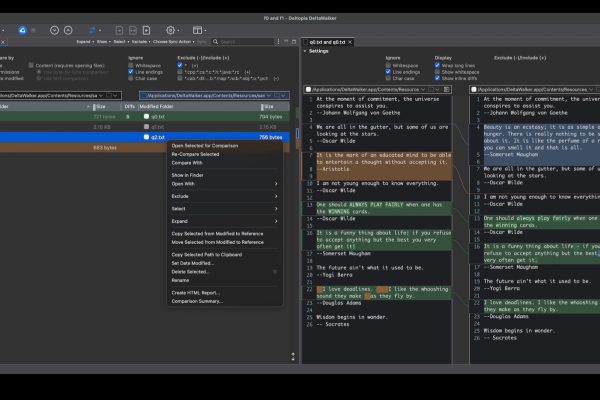The width and height of the screenshot is (600, 400).
Task: Toggle Wrap long lines display option
Action: (437, 65)
